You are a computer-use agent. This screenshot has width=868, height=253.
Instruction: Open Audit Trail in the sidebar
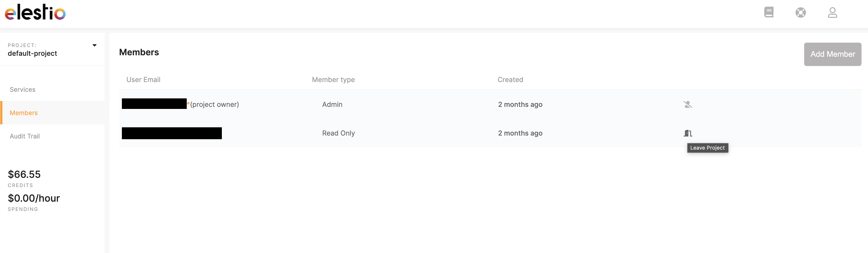point(25,136)
